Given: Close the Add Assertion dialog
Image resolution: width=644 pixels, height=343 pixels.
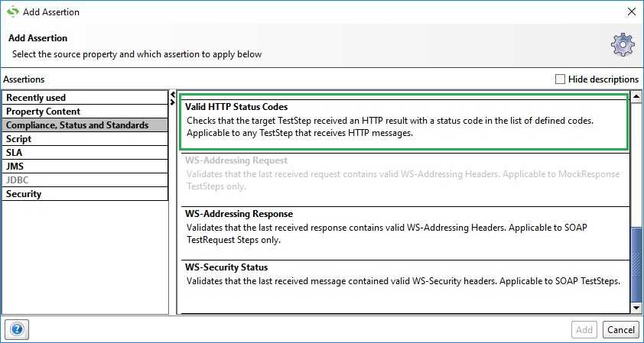Looking at the screenshot, I should coord(631,11).
